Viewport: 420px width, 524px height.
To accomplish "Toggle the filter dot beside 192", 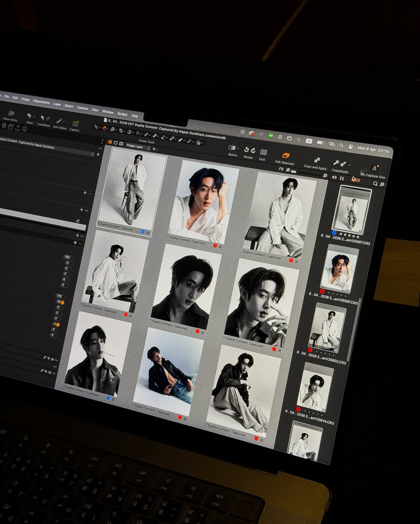I will click(72, 258).
